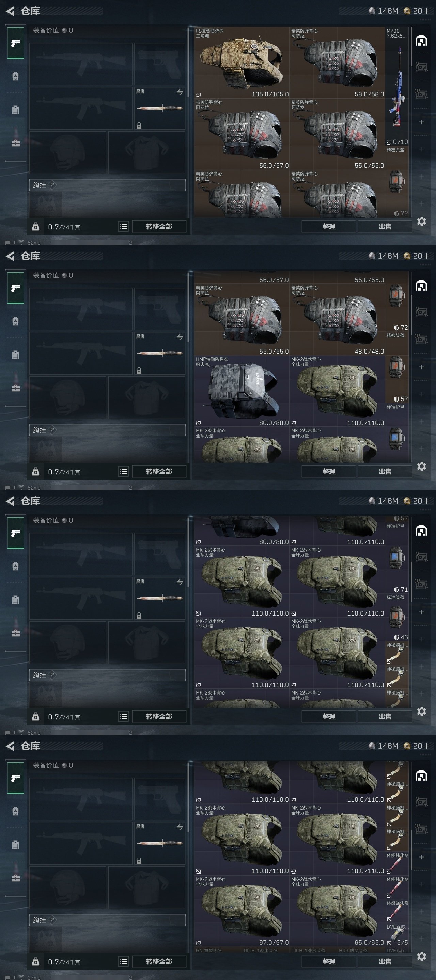Toggle swap arrows on 黑鹰 slot near FS复合防弹衣
436x980 pixels.
[180, 92]
